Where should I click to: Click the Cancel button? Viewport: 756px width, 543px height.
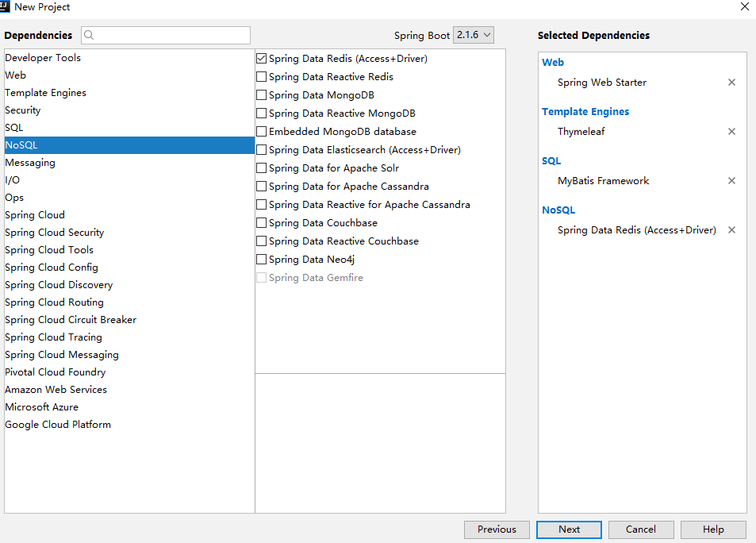641,530
